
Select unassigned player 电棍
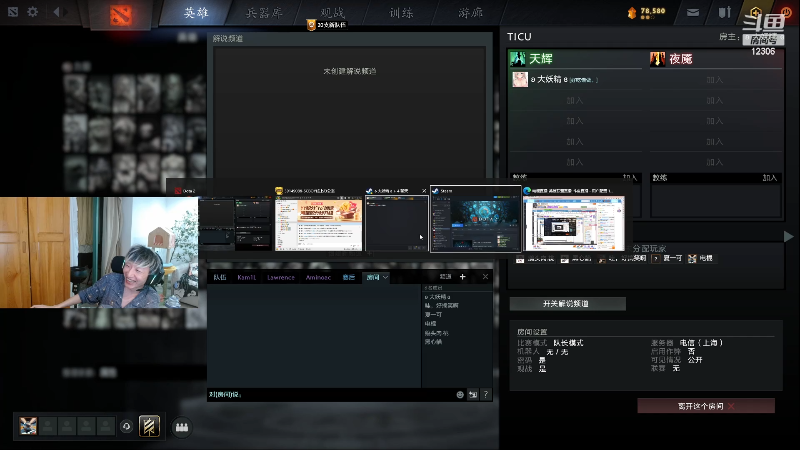click(700, 259)
